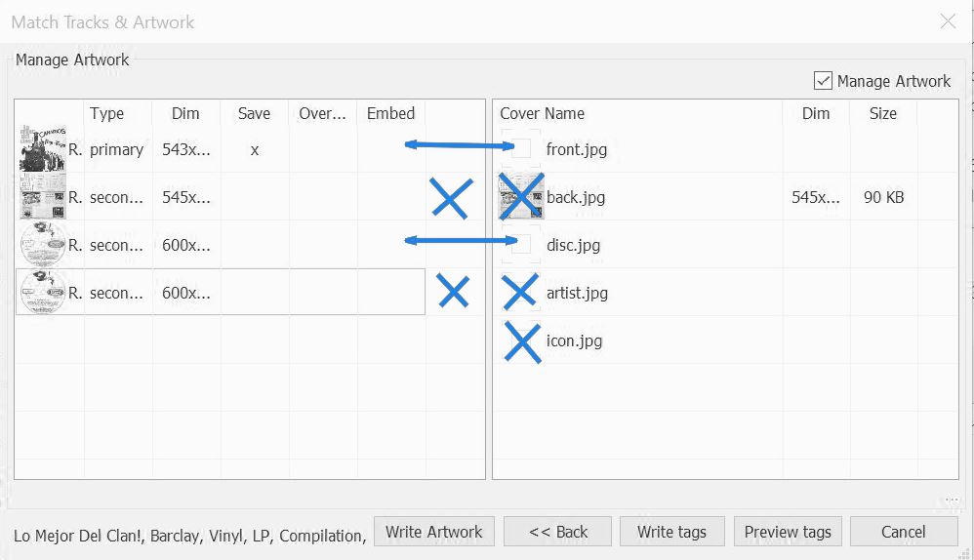Click the left panel Dim column header
The height and width of the screenshot is (560, 974).
pyautogui.click(x=185, y=113)
